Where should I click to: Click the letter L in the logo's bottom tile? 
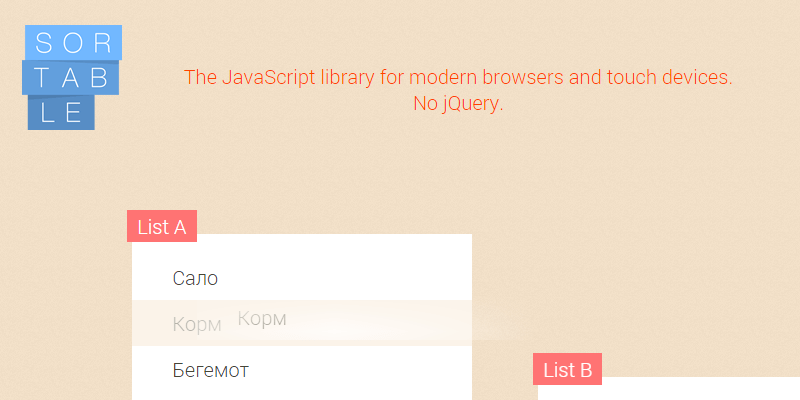[45, 113]
